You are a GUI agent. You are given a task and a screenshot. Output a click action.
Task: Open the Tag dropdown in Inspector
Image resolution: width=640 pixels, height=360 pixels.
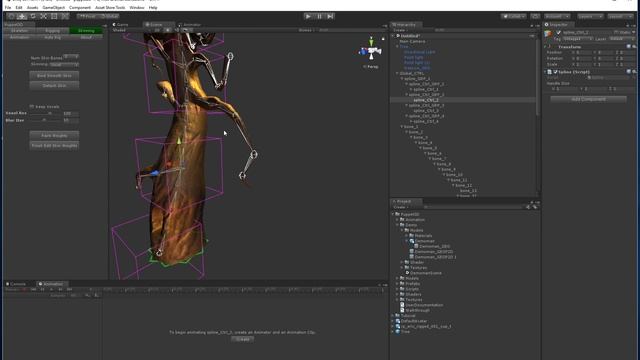click(578, 39)
